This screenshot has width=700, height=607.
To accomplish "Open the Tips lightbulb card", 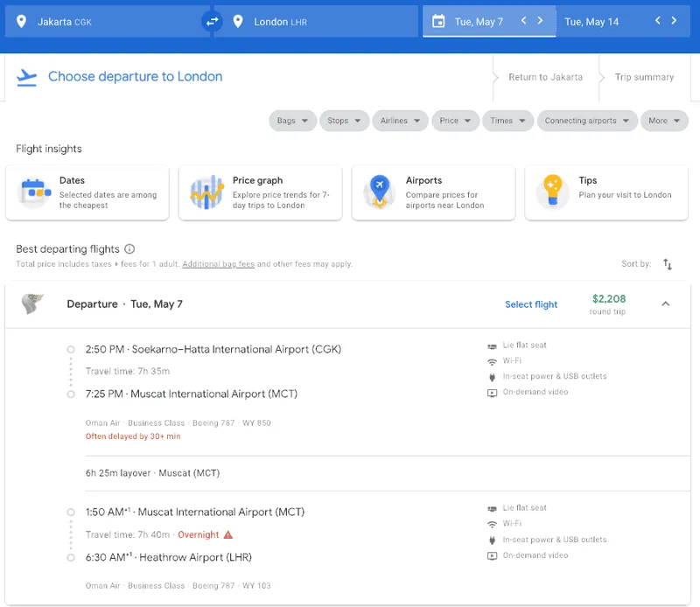I will click(x=606, y=192).
